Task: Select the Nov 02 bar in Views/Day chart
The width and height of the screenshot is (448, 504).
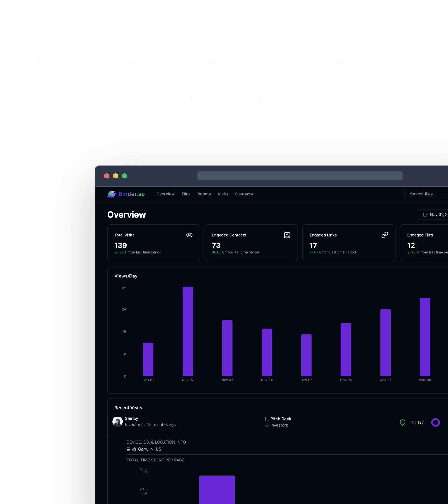Action: (188, 331)
